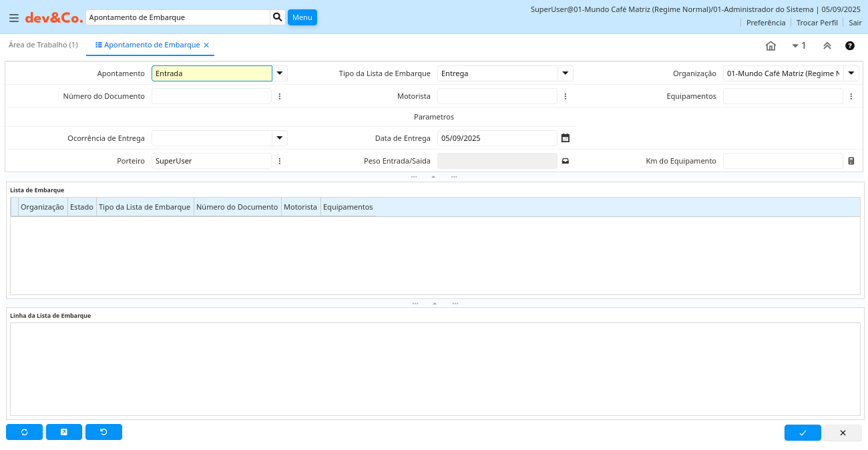The height and width of the screenshot is (450, 868).
Task: Collapse header with double chevron icon
Action: point(827,46)
